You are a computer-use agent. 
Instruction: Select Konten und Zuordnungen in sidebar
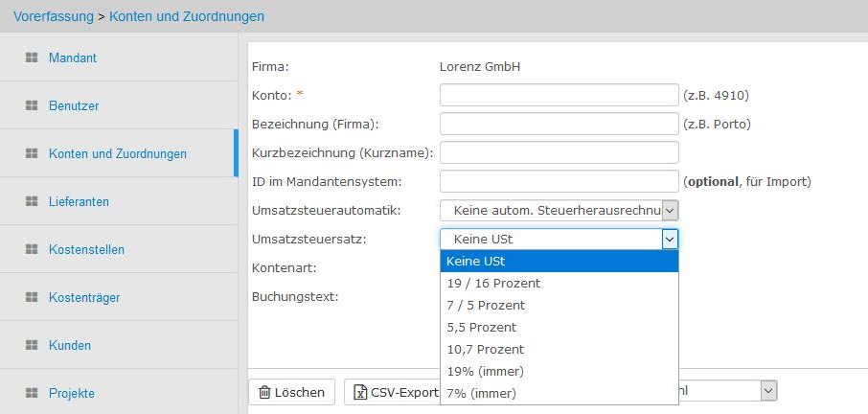click(117, 153)
